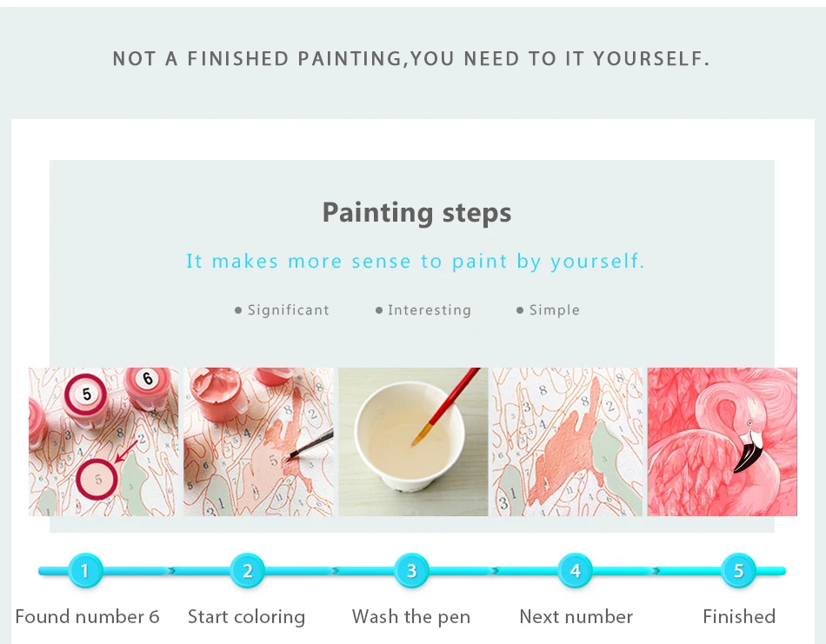Click the 'Painting steps' heading

click(416, 213)
